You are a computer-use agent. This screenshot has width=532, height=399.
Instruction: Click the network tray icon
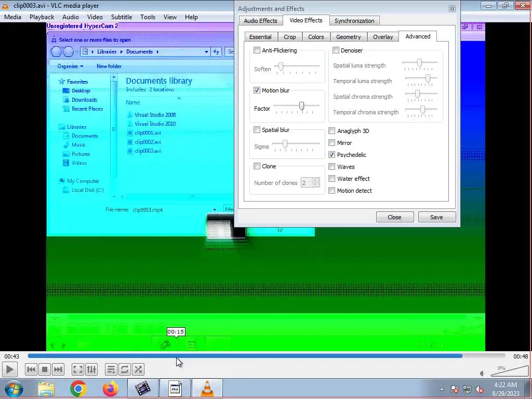[467, 389]
